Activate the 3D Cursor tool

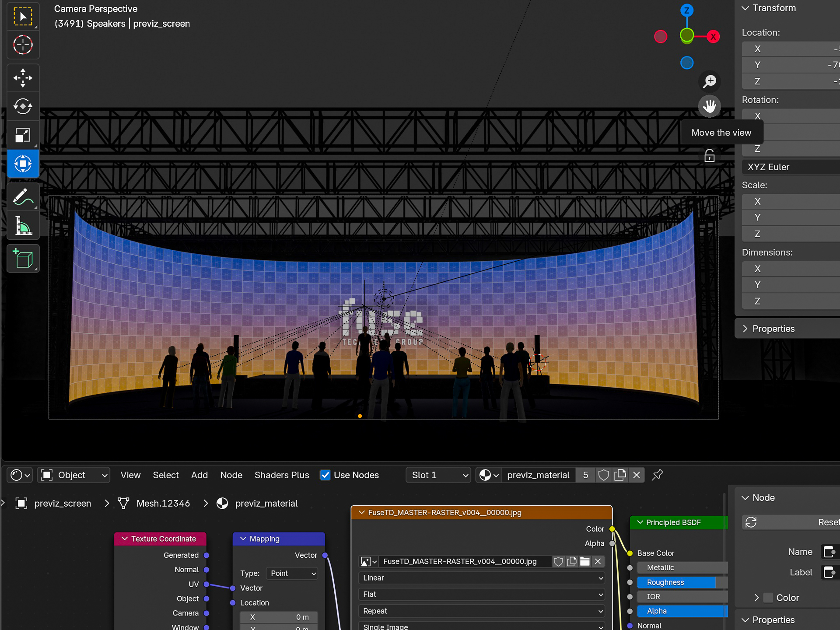(23, 45)
